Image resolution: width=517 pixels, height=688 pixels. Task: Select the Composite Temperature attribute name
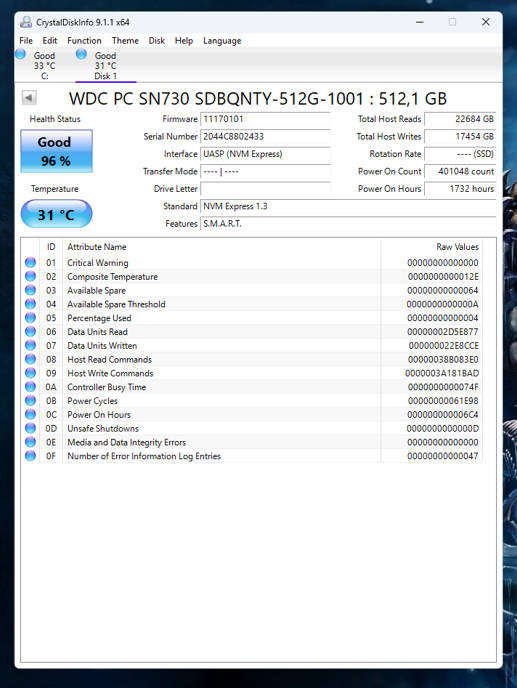coord(112,277)
